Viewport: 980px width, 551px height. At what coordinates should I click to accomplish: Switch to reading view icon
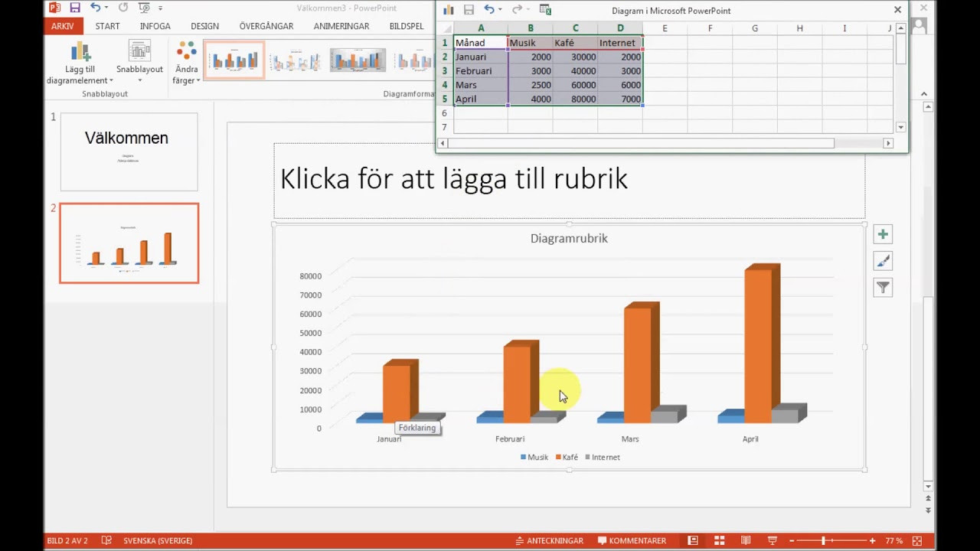746,540
